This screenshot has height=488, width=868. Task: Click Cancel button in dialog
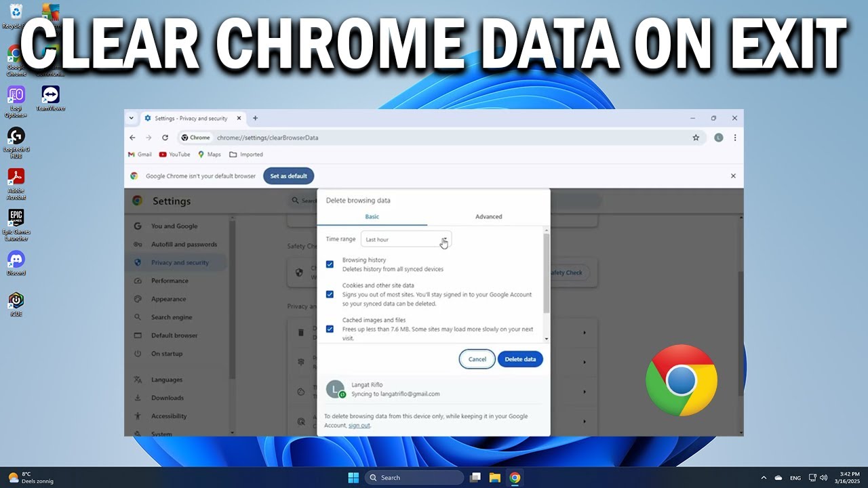(477, 359)
